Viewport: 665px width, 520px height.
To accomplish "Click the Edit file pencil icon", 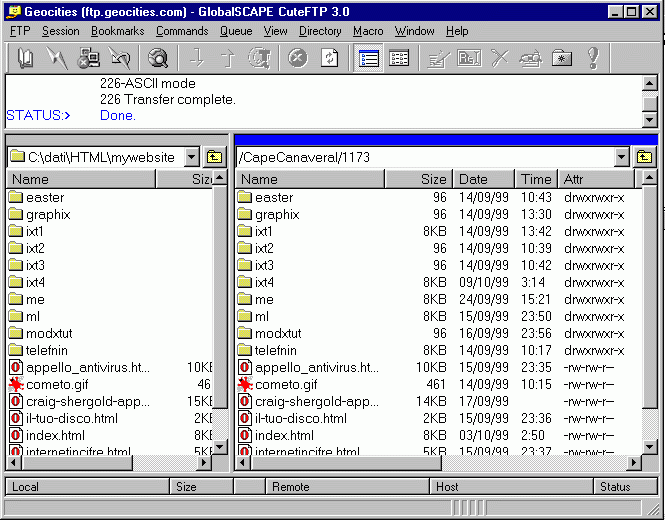I will (438, 58).
